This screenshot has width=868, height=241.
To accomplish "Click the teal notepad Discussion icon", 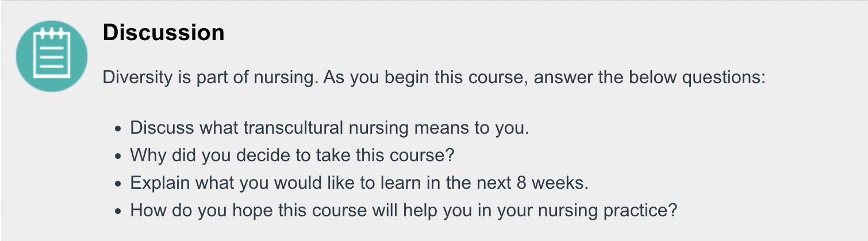I will (52, 56).
